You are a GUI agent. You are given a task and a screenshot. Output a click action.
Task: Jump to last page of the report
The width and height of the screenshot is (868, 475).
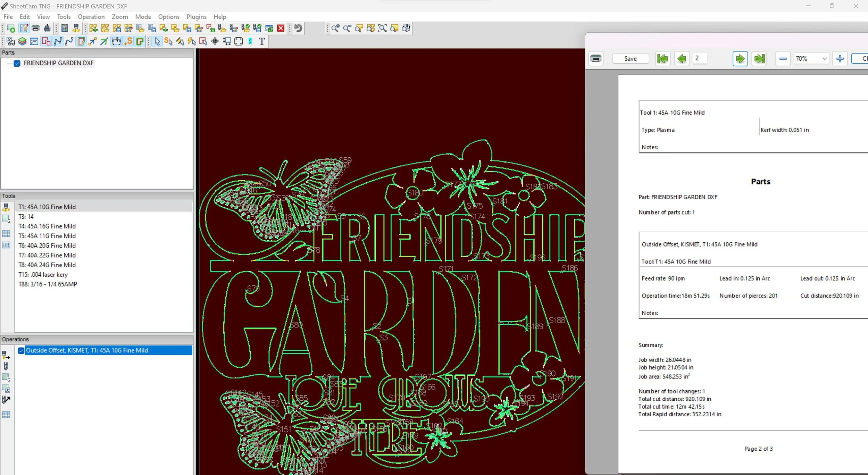759,59
